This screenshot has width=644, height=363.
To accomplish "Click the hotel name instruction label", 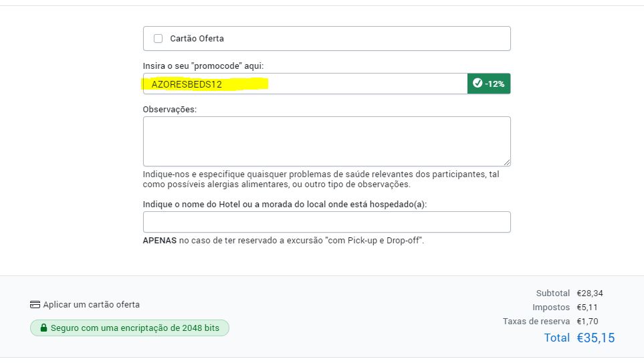I will pyautogui.click(x=285, y=205).
